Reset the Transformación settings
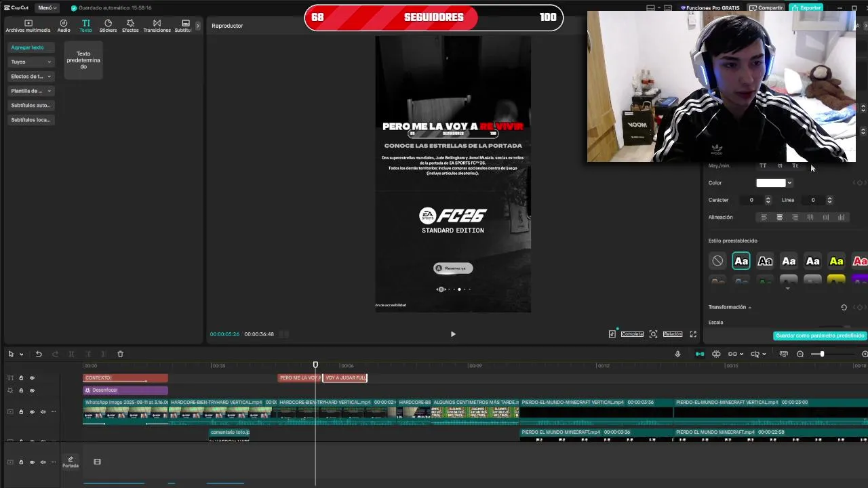The image size is (868, 488). [844, 307]
